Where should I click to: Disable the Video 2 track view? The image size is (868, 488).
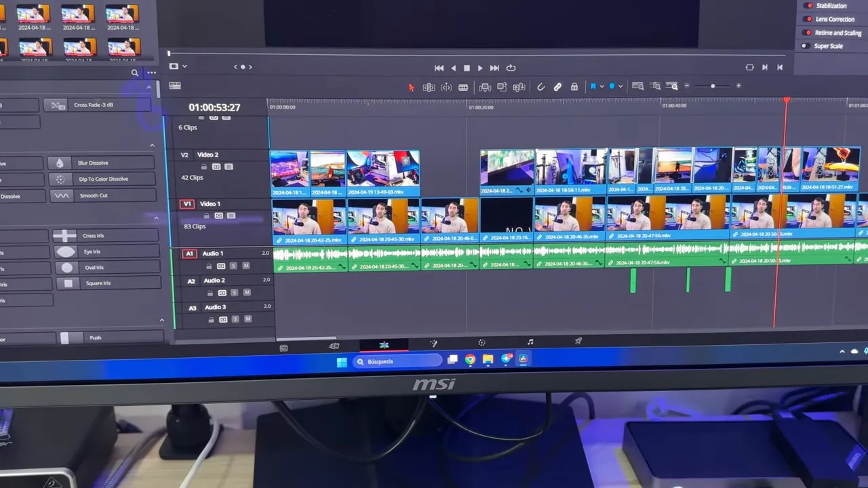tap(229, 167)
